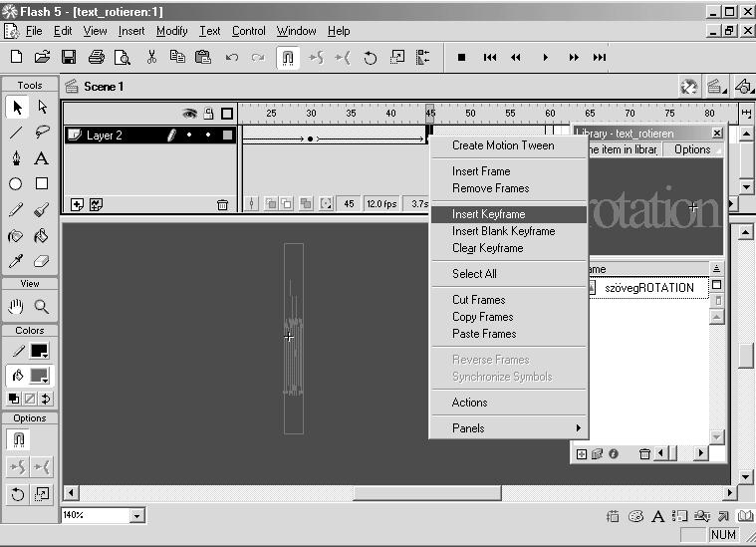Choose Insert Keyframe from context menu
756x547 pixels.
[509, 214]
